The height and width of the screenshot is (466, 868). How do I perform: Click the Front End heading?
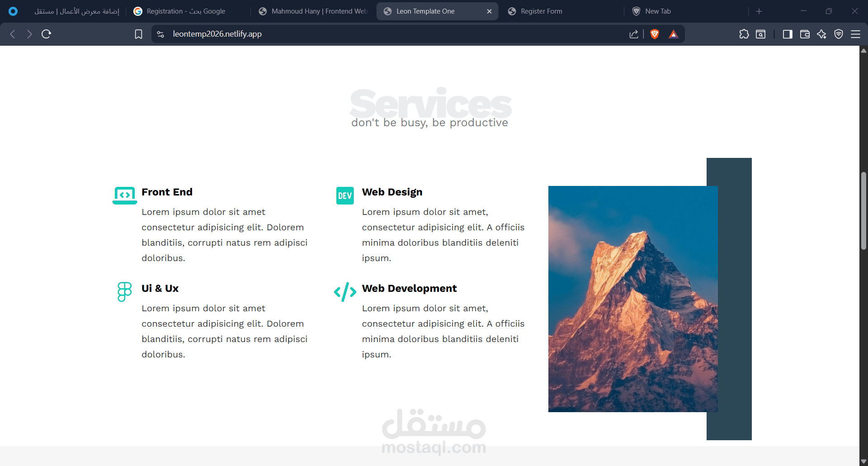point(167,192)
